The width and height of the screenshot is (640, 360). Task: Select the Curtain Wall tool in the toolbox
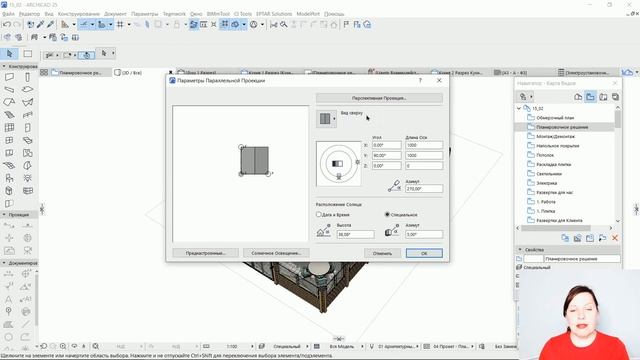point(9,127)
